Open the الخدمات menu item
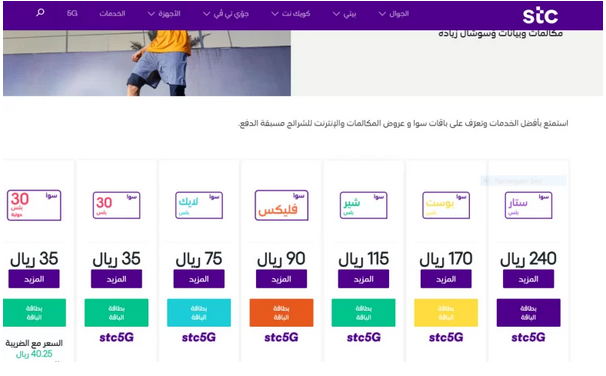This screenshot has height=376, width=606. pyautogui.click(x=112, y=14)
